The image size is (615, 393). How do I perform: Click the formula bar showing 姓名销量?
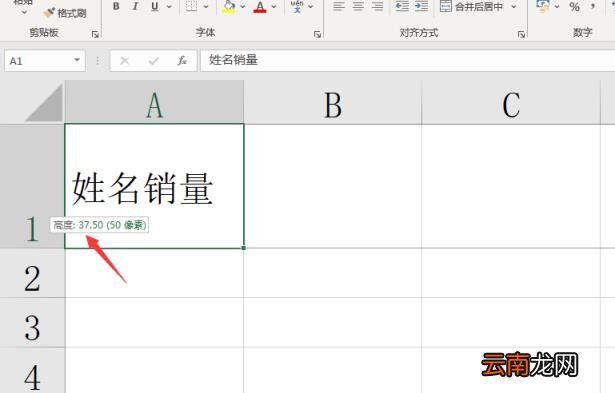(x=408, y=60)
